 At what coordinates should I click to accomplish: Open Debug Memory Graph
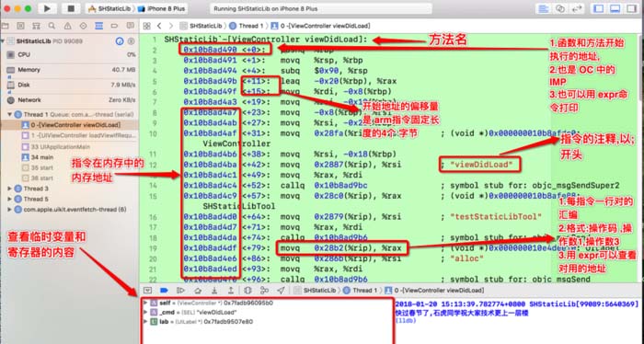point(265,291)
